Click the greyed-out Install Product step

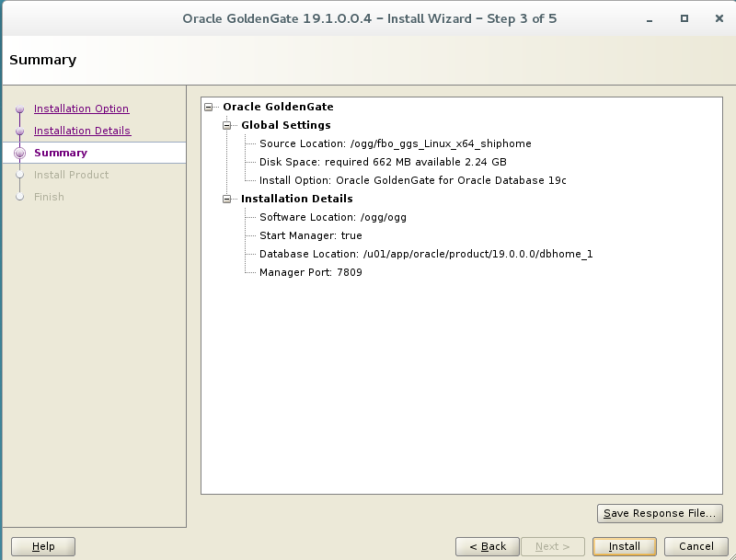[72, 175]
